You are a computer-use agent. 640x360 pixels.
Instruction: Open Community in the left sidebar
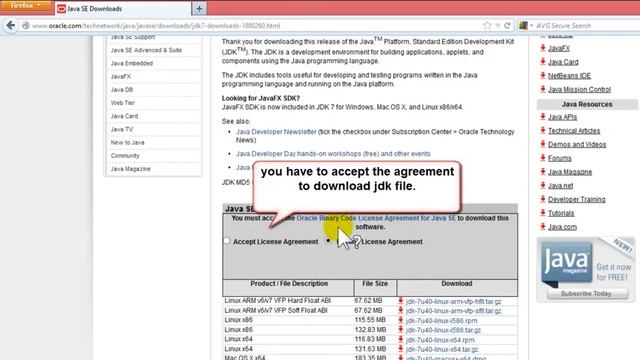point(125,156)
